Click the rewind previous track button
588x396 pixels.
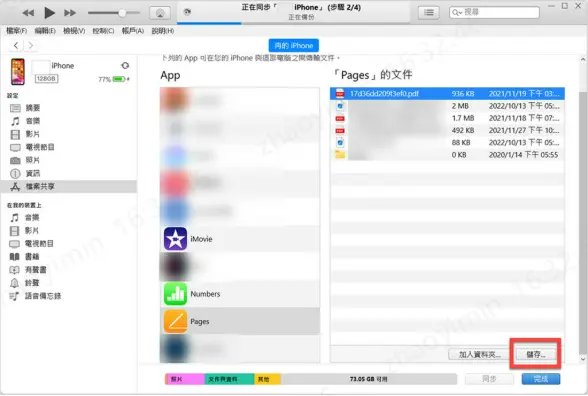28,13
